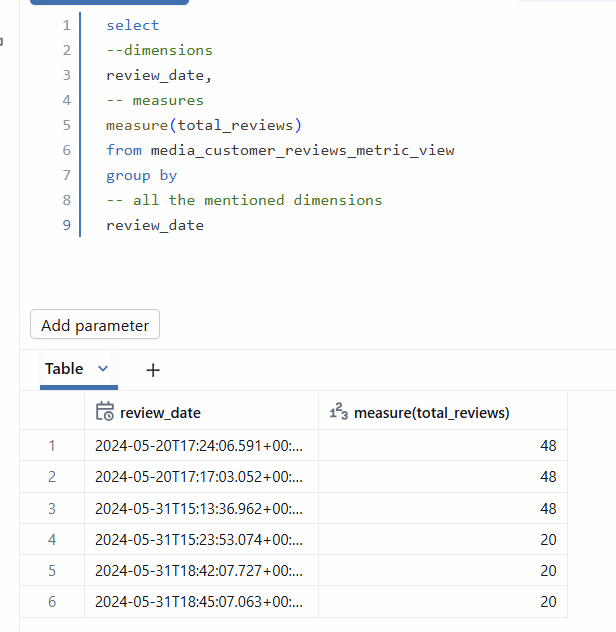Click value 20 in row 4
This screenshot has height=632, width=616.
tap(548, 539)
